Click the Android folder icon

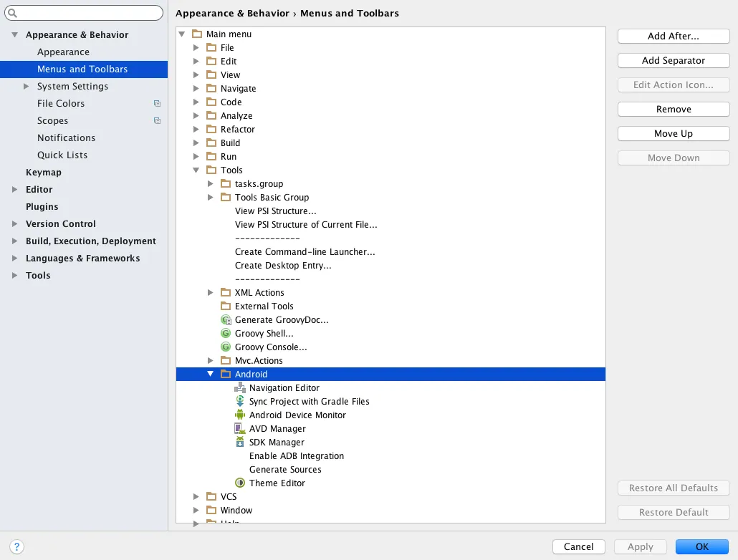tap(226, 374)
